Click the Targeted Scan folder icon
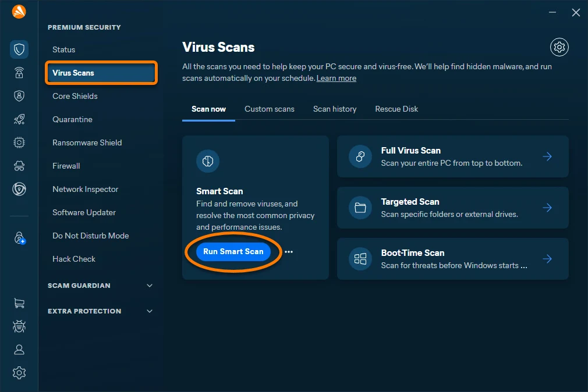The image size is (588, 392). pyautogui.click(x=360, y=208)
